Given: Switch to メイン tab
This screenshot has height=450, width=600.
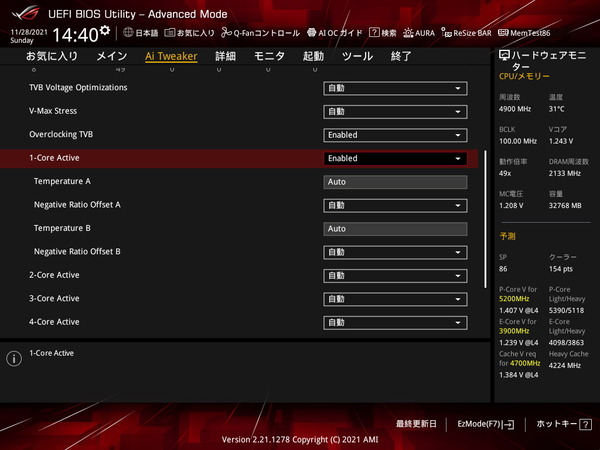Looking at the screenshot, I should (x=112, y=56).
